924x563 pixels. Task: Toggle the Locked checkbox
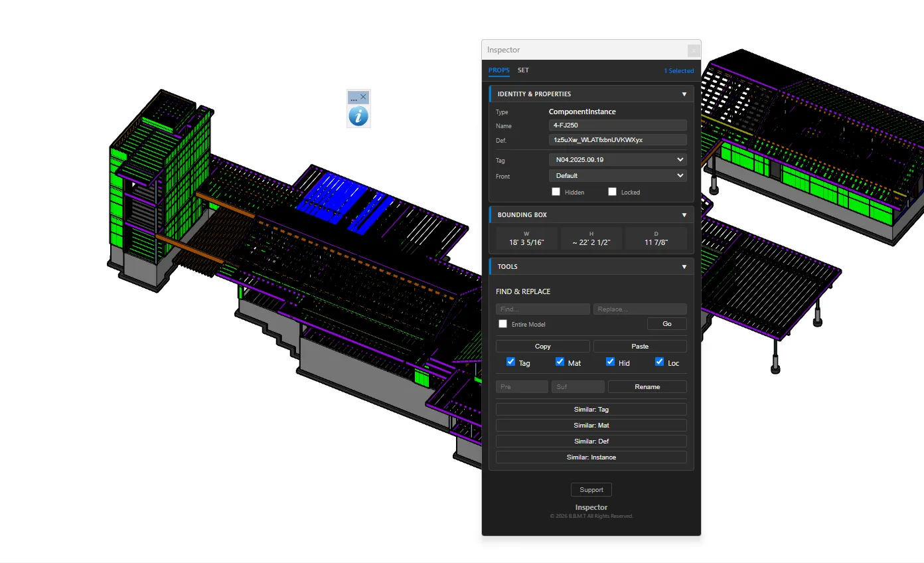coord(613,192)
